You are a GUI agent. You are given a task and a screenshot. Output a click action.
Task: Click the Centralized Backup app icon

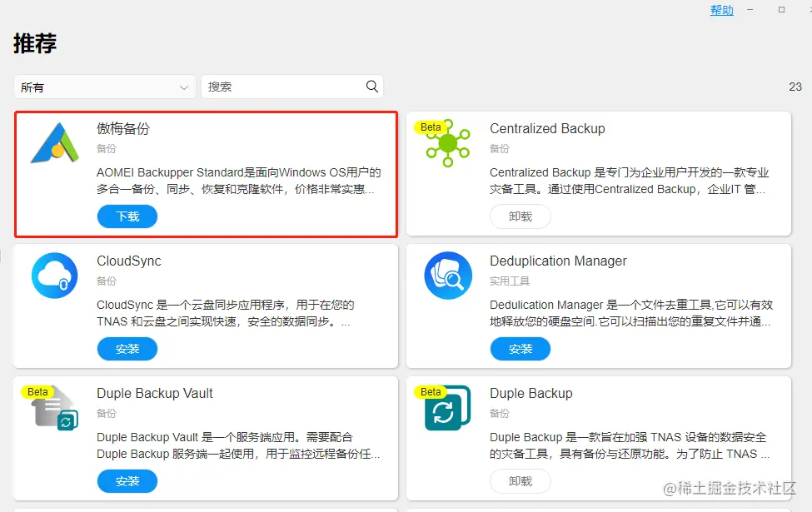(448, 143)
